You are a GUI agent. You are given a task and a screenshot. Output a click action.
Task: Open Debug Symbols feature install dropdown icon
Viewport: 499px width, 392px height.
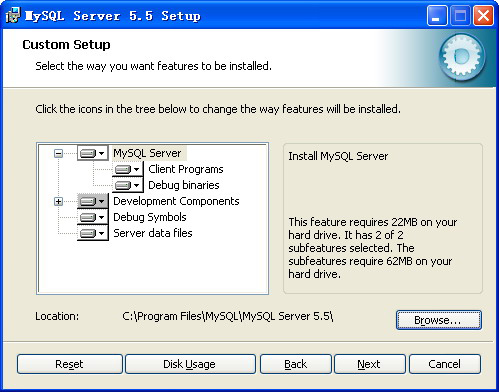pos(93,217)
